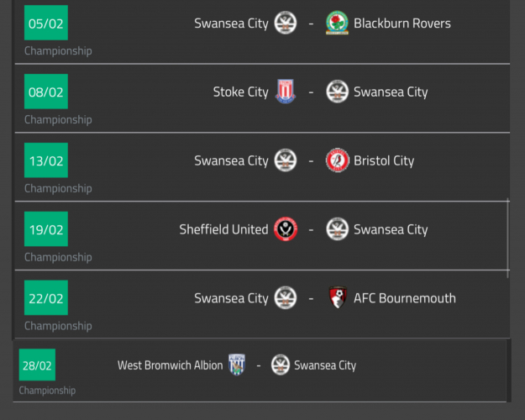The image size is (525, 420).
Task: Click Swansea crest in the West Bromwich fixture
Action: (281, 365)
